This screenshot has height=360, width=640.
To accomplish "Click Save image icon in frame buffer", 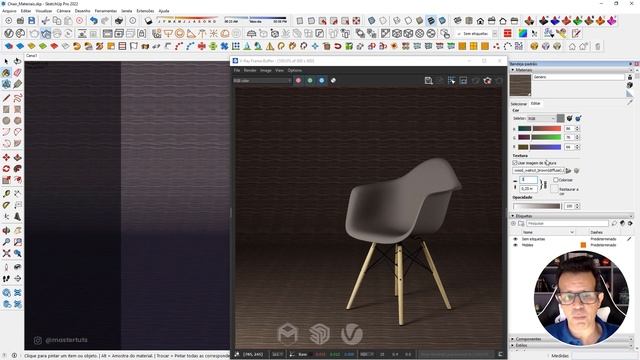I will pyautogui.click(x=428, y=81).
